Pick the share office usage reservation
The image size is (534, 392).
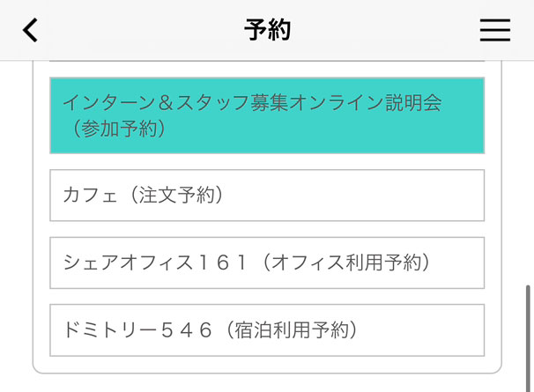click(266, 263)
